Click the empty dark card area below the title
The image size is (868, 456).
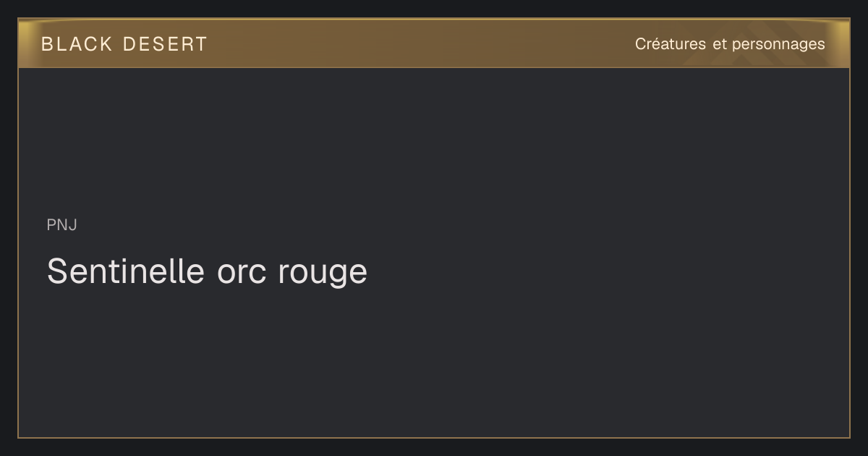(434, 362)
